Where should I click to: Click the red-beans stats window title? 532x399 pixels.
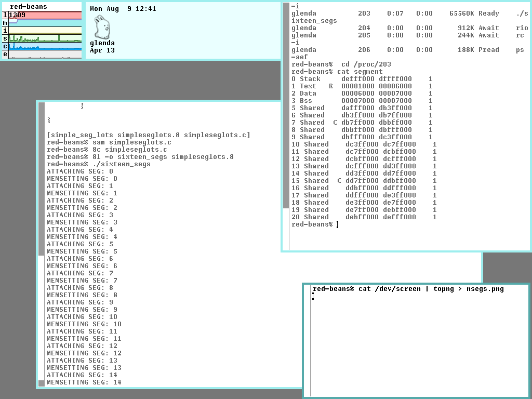click(29, 7)
